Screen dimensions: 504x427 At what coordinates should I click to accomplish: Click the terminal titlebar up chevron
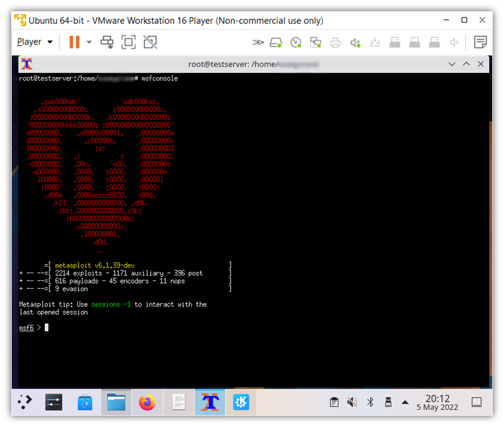[x=466, y=64]
